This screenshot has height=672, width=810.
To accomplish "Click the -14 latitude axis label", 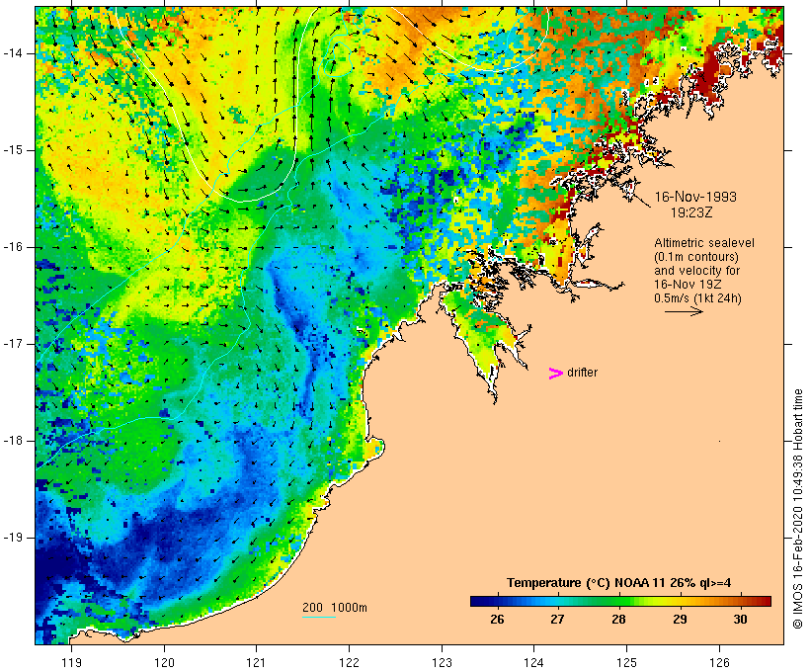I will [13, 53].
